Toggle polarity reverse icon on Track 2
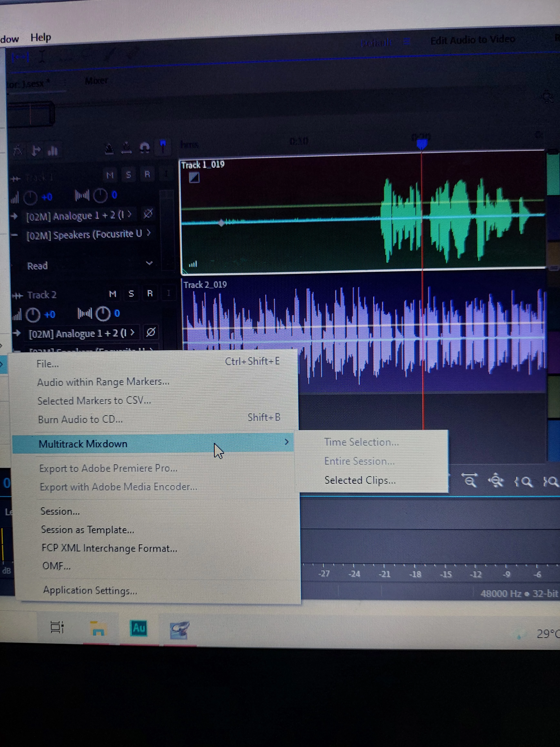The image size is (560, 747). pyautogui.click(x=150, y=332)
